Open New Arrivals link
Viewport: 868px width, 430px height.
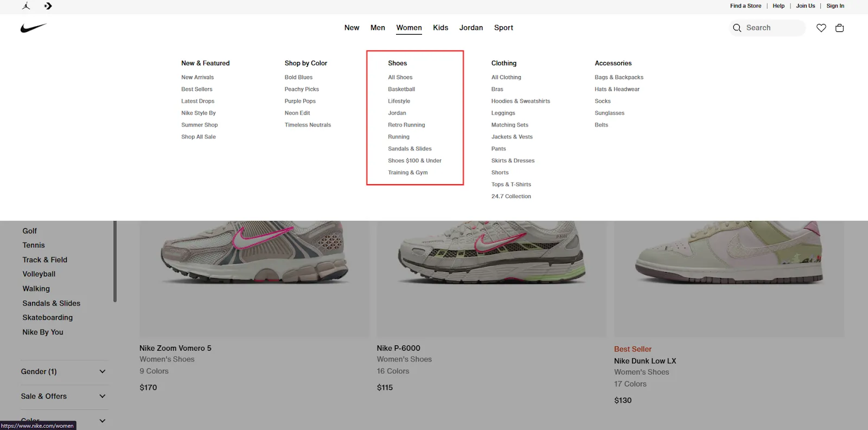197,77
